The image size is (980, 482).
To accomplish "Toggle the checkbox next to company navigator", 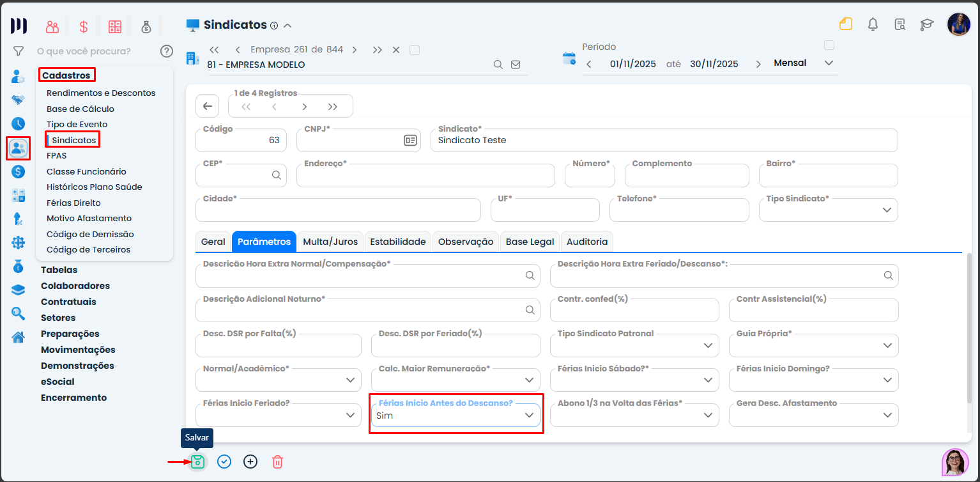I will point(415,50).
